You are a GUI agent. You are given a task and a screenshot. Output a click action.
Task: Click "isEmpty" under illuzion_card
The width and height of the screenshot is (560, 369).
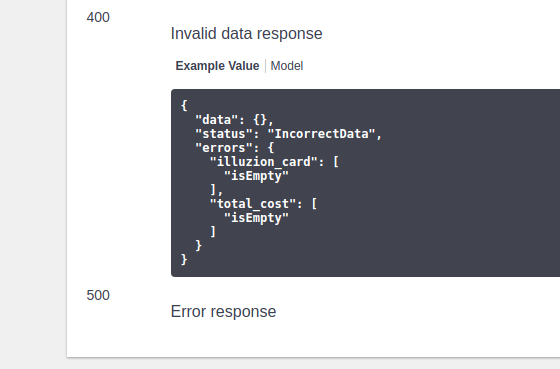[x=256, y=176]
